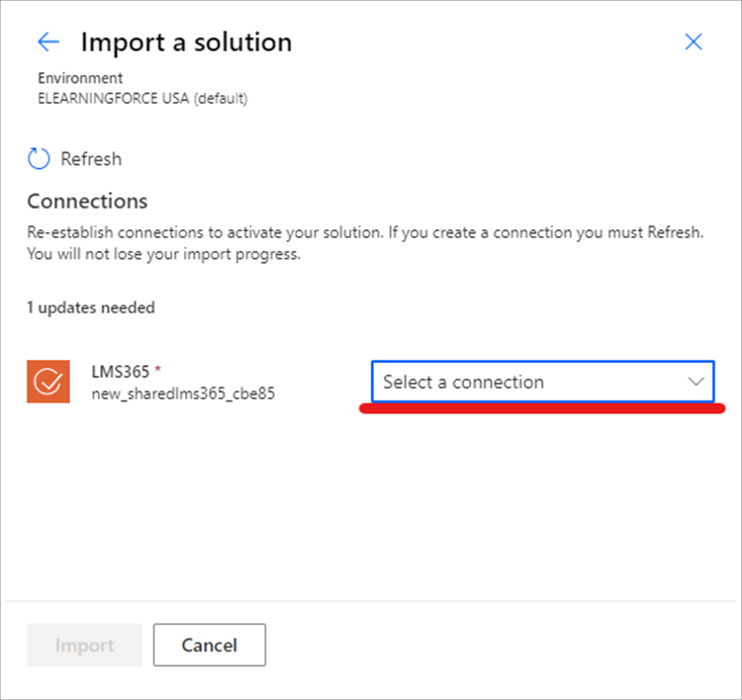Click the import progress reassurance sentence
Viewport: 742px width, 700px height.
(x=163, y=254)
